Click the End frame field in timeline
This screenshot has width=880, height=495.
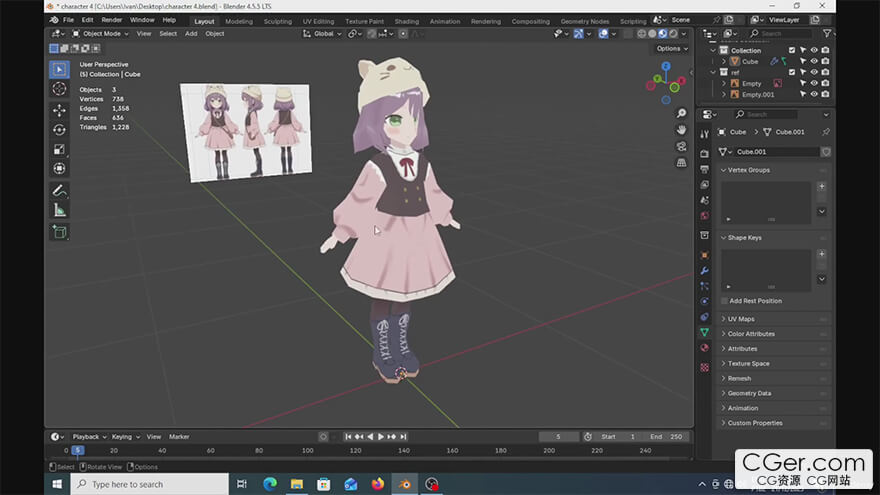[x=668, y=437]
